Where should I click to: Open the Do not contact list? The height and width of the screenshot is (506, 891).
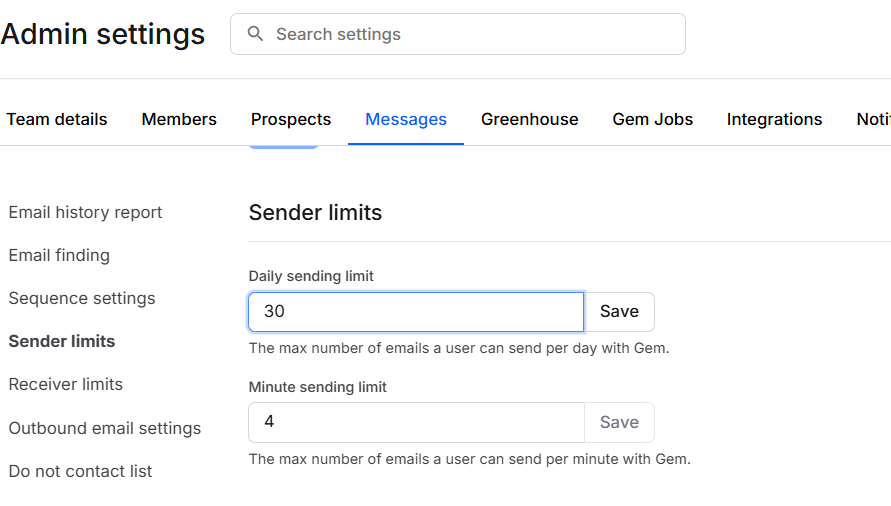(81, 471)
